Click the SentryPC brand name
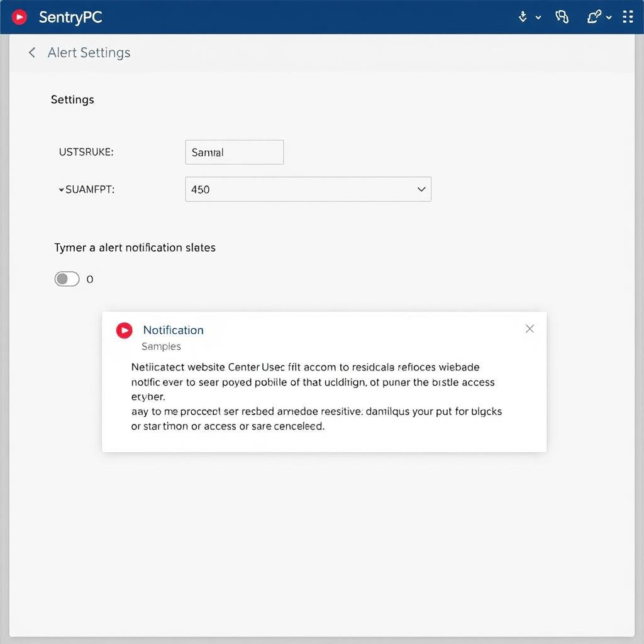The width and height of the screenshot is (644, 644). pos(70,17)
